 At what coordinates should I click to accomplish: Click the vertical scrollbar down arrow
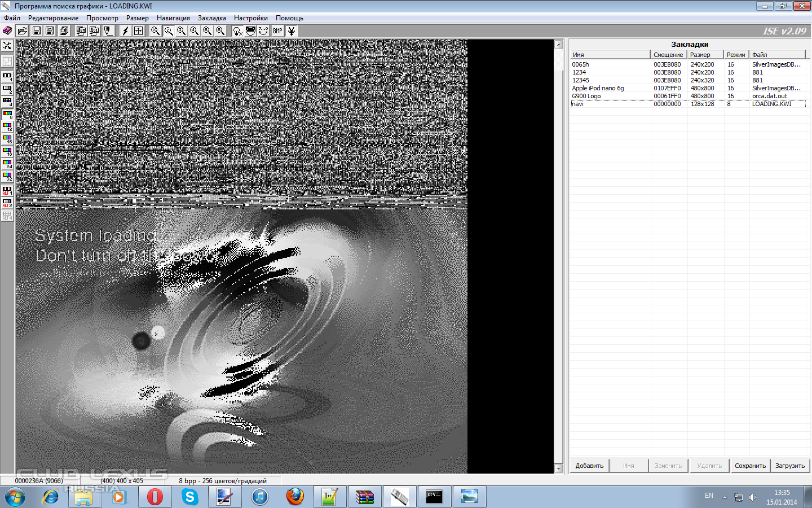tap(559, 468)
